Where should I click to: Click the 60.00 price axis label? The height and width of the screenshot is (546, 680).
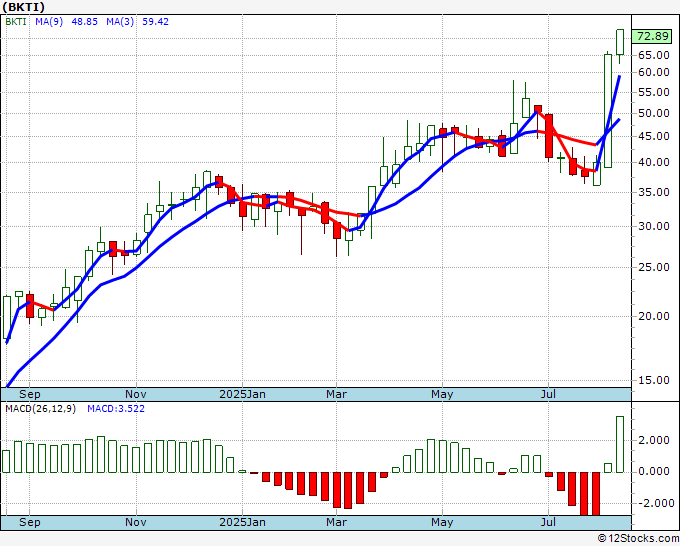[654, 72]
